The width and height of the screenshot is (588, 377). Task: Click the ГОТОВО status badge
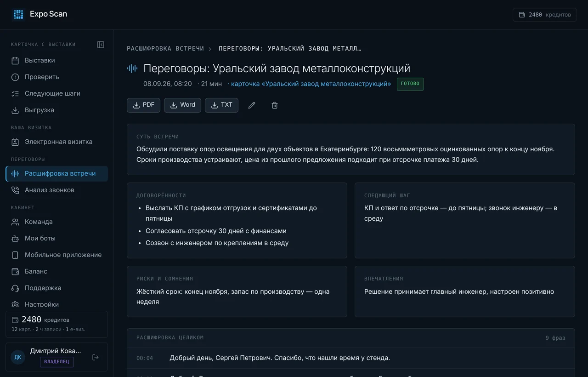pyautogui.click(x=410, y=84)
